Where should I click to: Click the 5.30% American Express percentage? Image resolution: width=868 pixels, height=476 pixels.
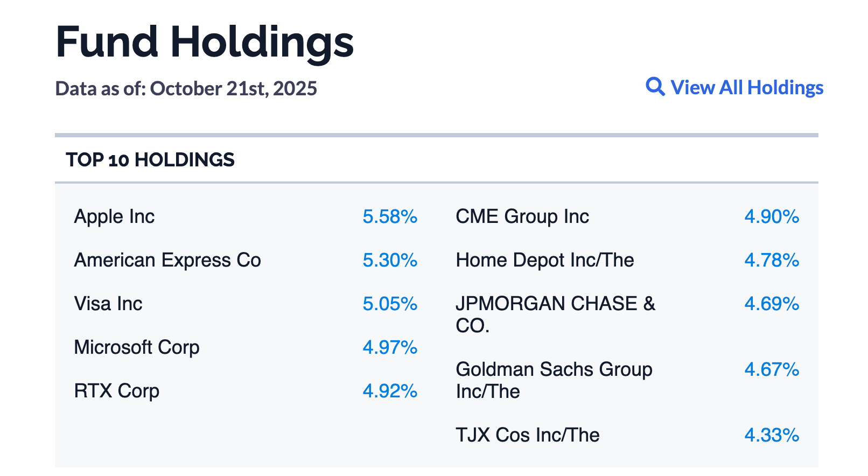click(x=390, y=260)
